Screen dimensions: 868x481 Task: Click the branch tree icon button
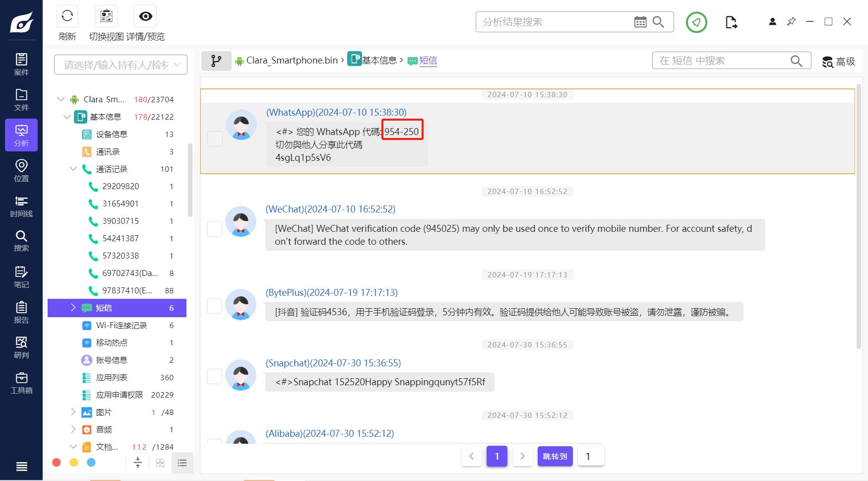click(x=216, y=61)
